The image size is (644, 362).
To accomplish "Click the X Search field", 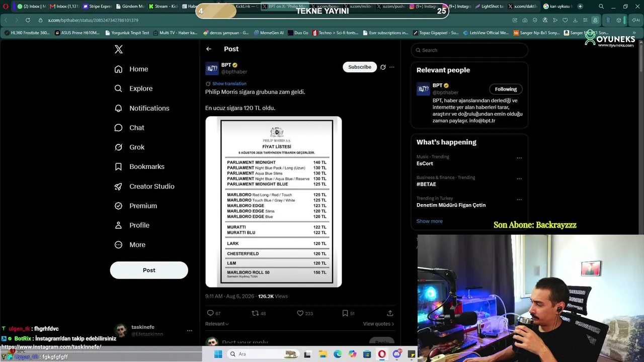I will [x=469, y=50].
